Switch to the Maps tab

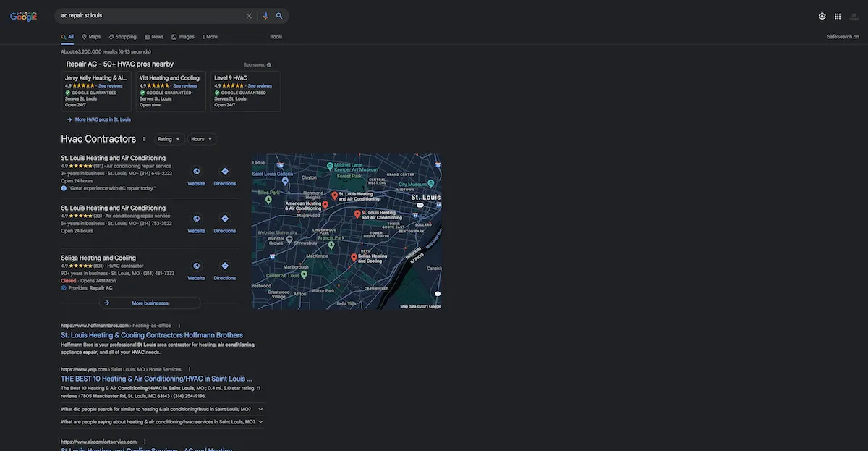(91, 37)
